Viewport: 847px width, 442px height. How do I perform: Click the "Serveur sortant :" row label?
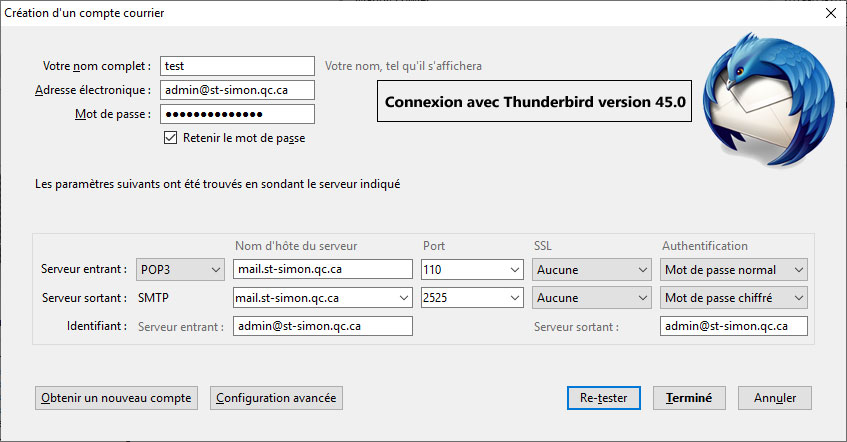[x=84, y=298]
